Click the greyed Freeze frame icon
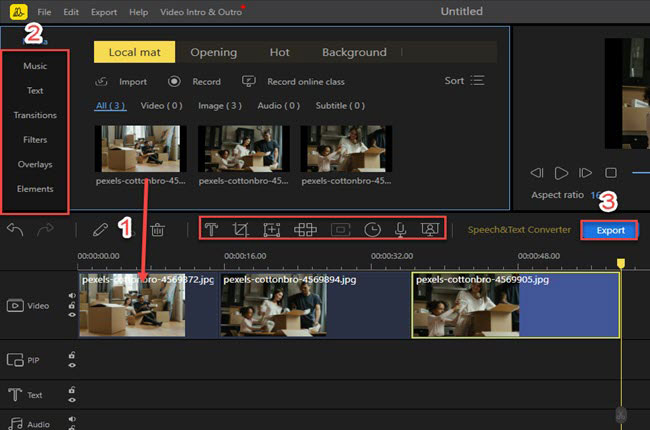This screenshot has height=430, width=650. pos(341,229)
